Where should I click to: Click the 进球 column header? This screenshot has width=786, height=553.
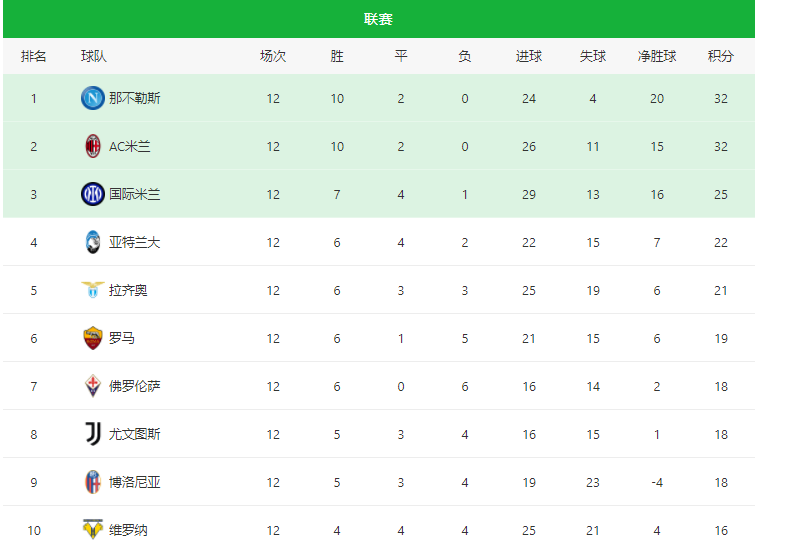(529, 56)
